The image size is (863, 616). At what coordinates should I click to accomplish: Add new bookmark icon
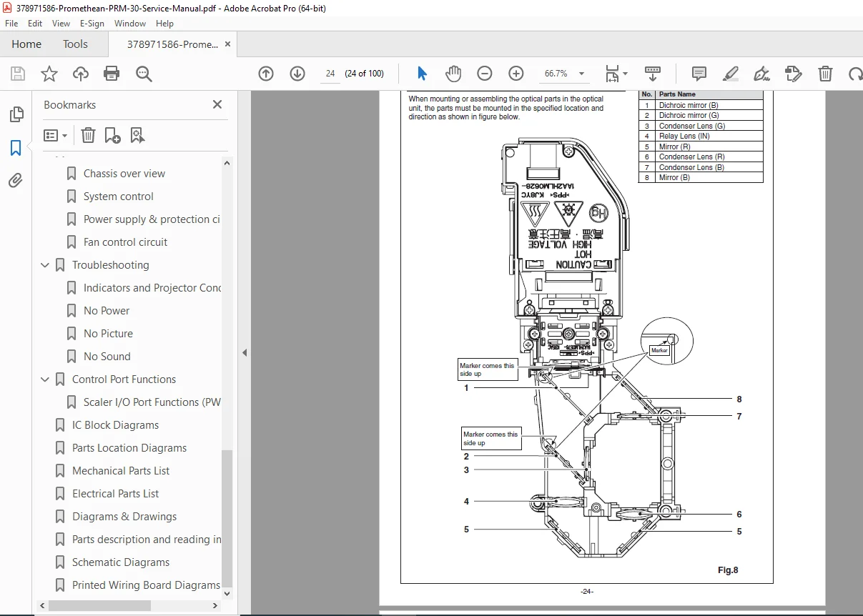pyautogui.click(x=112, y=135)
